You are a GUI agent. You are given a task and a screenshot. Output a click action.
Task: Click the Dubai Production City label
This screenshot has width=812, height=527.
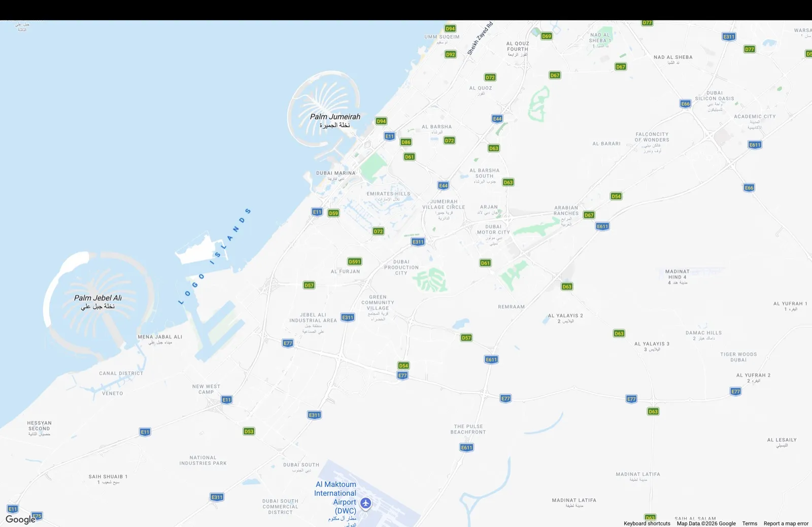(x=401, y=267)
